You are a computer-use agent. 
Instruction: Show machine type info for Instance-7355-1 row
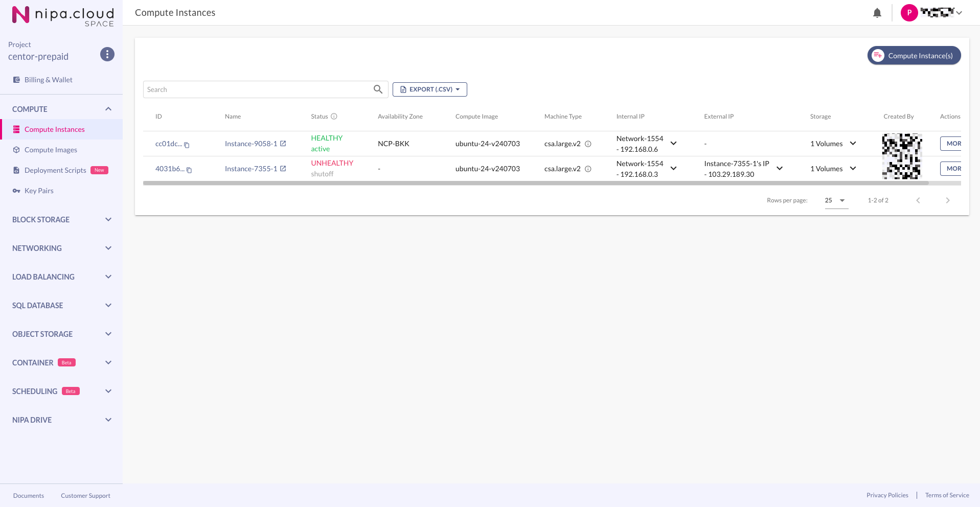[x=588, y=169]
